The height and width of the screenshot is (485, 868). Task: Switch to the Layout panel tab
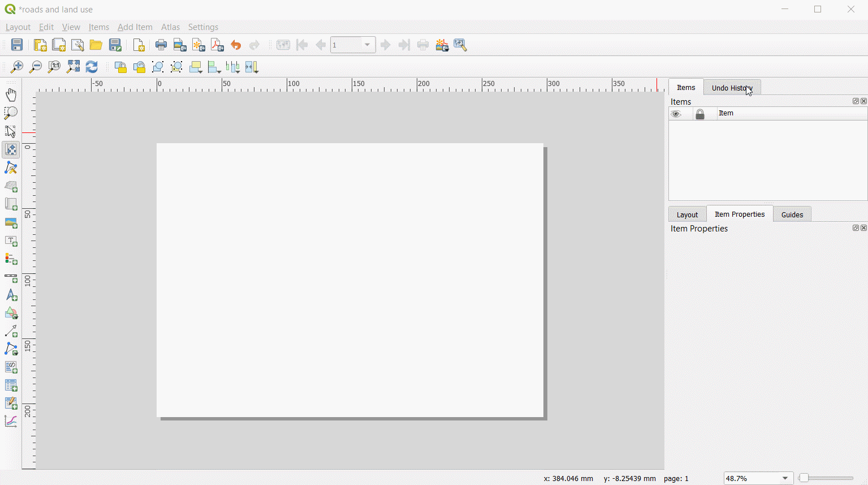click(688, 214)
